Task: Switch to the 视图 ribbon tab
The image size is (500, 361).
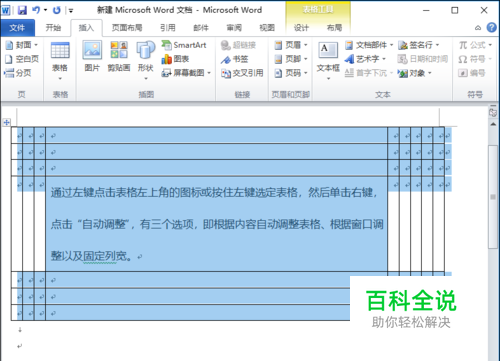Action: pos(267,28)
